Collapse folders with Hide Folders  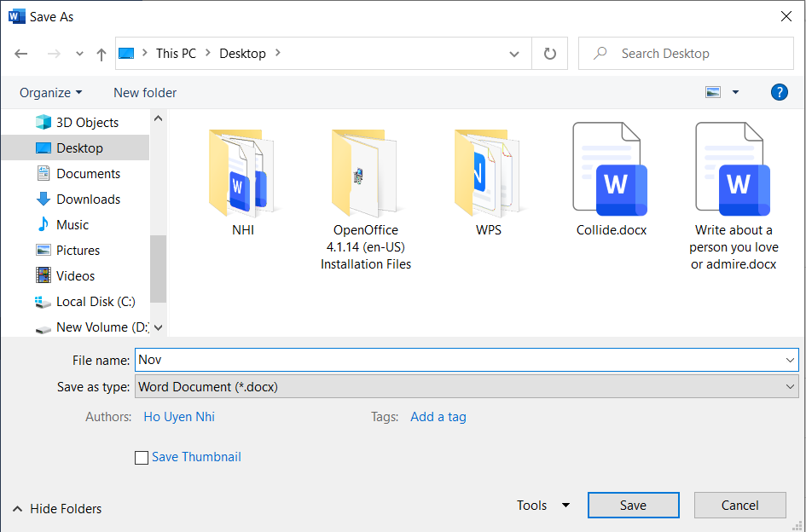coord(56,508)
